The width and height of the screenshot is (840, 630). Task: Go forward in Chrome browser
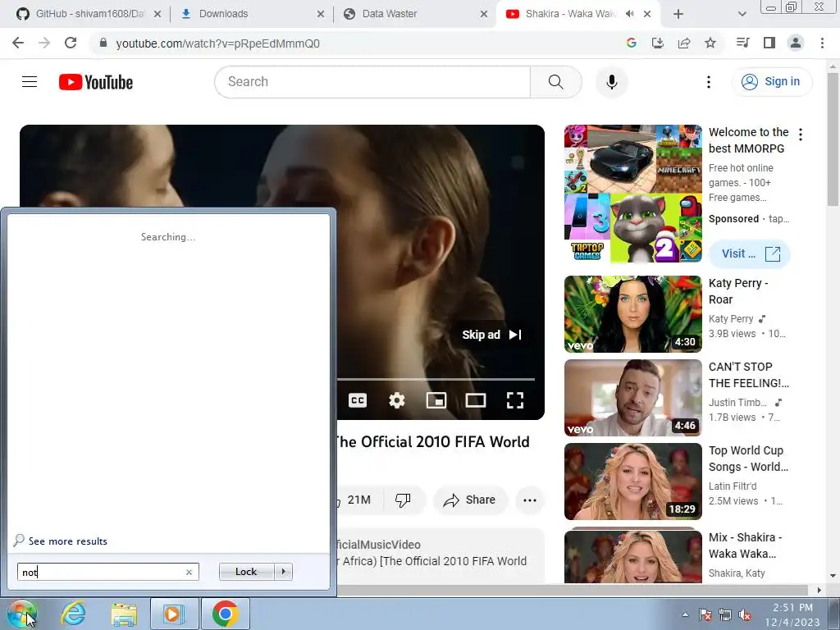coord(44,43)
